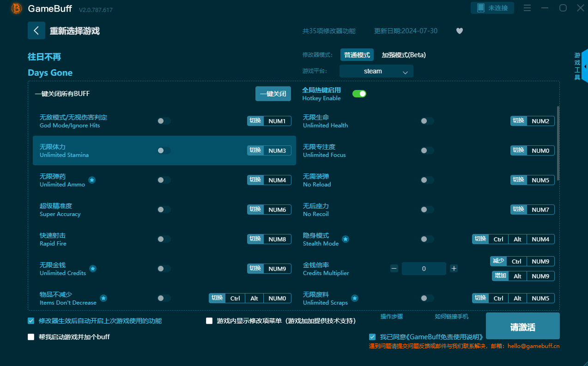Open 操作步骤 operation steps link

click(392, 317)
